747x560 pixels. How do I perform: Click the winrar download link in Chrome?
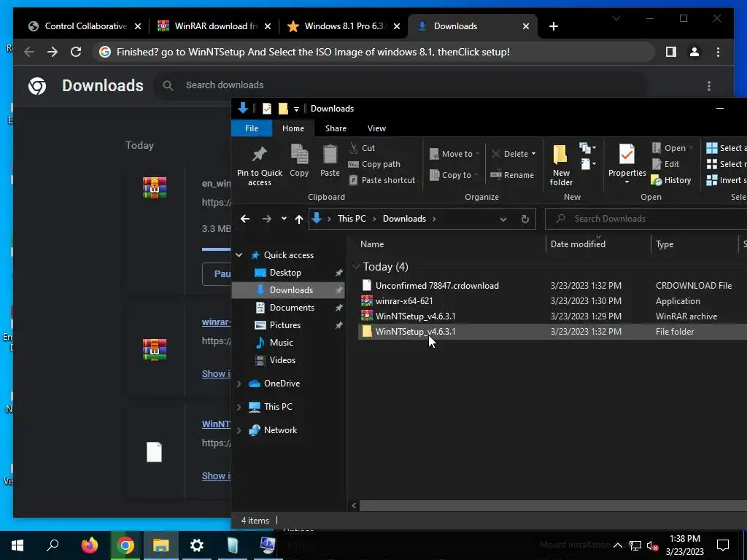pyautogui.click(x=216, y=322)
